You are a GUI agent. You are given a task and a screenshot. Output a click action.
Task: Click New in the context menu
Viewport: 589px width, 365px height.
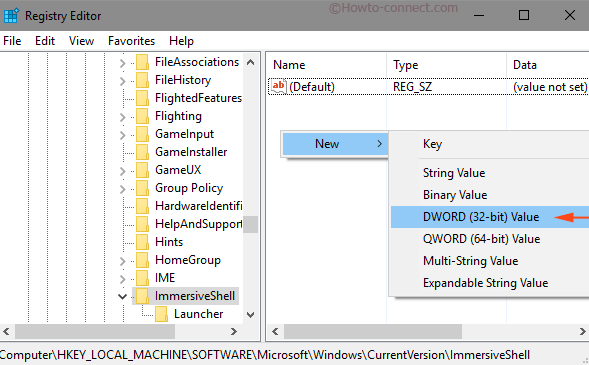pyautogui.click(x=335, y=144)
